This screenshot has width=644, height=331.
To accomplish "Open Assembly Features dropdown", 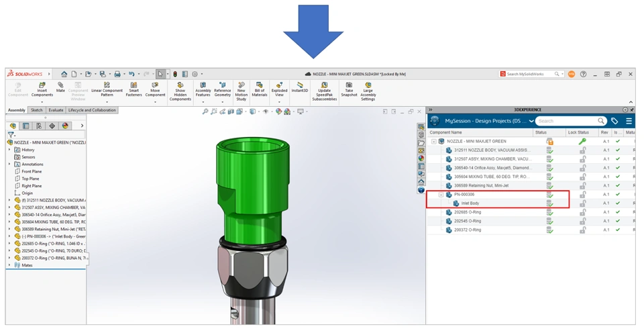I will [203, 101].
